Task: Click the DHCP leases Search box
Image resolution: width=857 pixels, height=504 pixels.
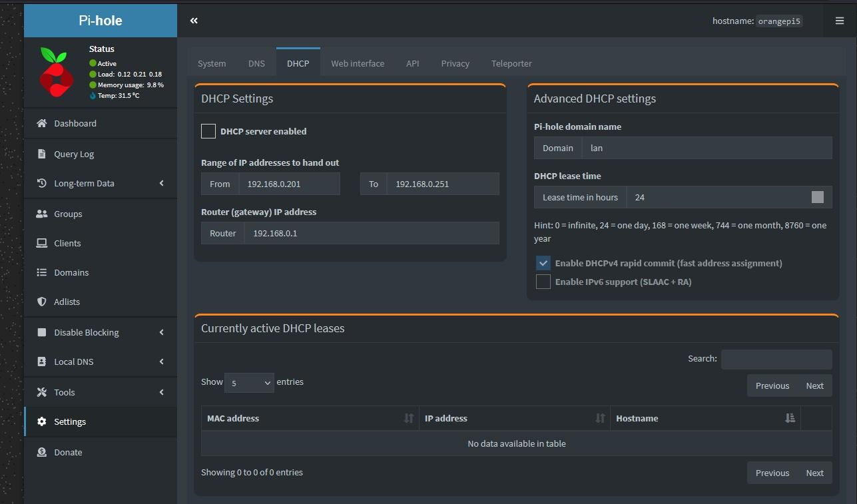Action: tap(776, 359)
